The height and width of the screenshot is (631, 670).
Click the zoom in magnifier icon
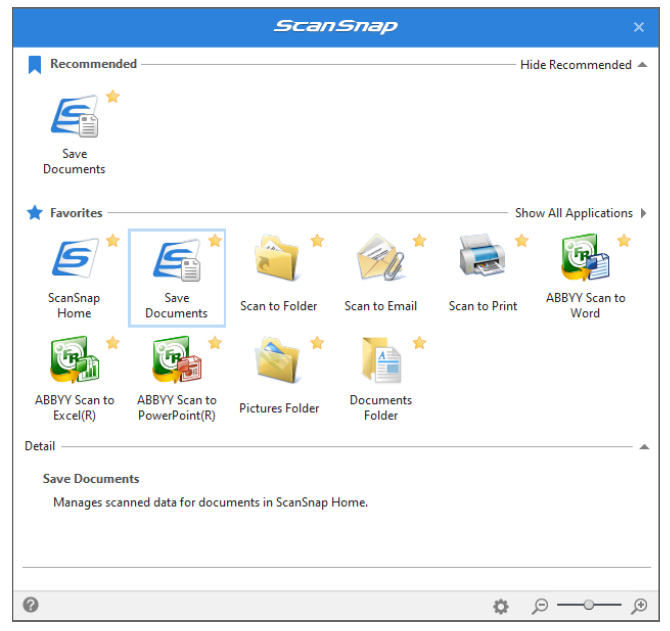coord(639,606)
